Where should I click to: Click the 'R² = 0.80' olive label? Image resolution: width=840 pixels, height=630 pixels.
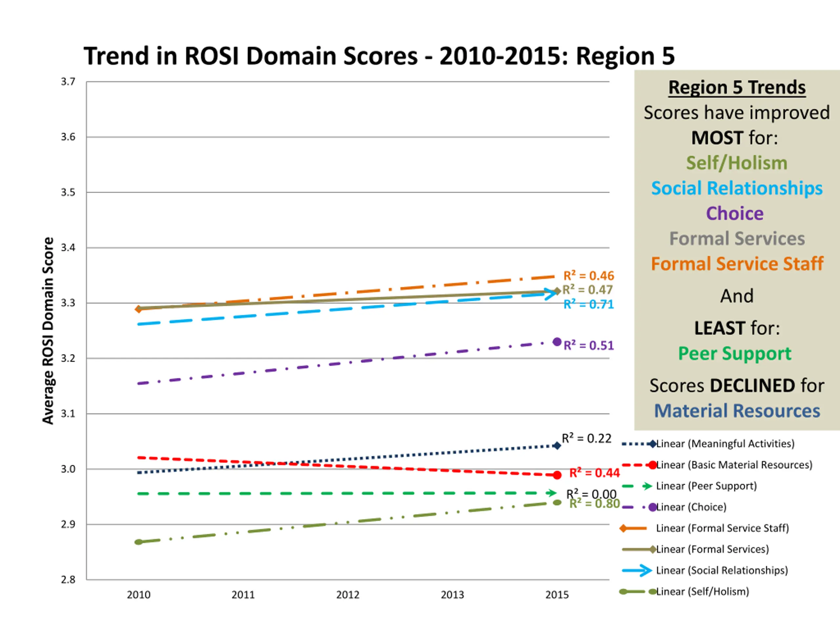[x=595, y=504]
